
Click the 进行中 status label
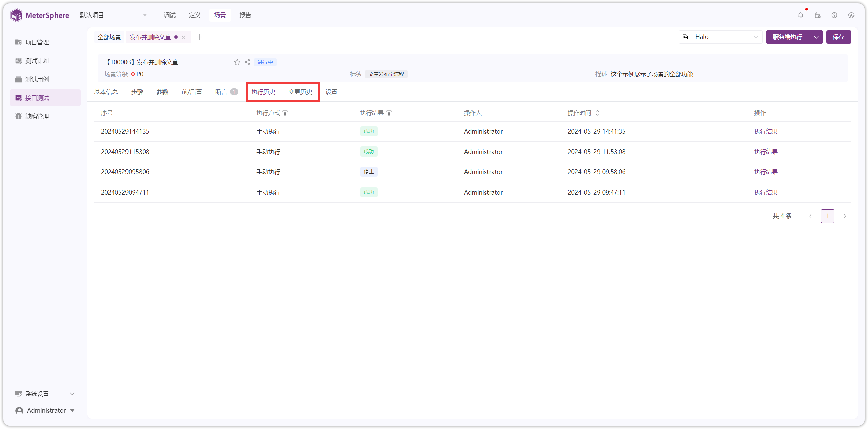(x=265, y=62)
